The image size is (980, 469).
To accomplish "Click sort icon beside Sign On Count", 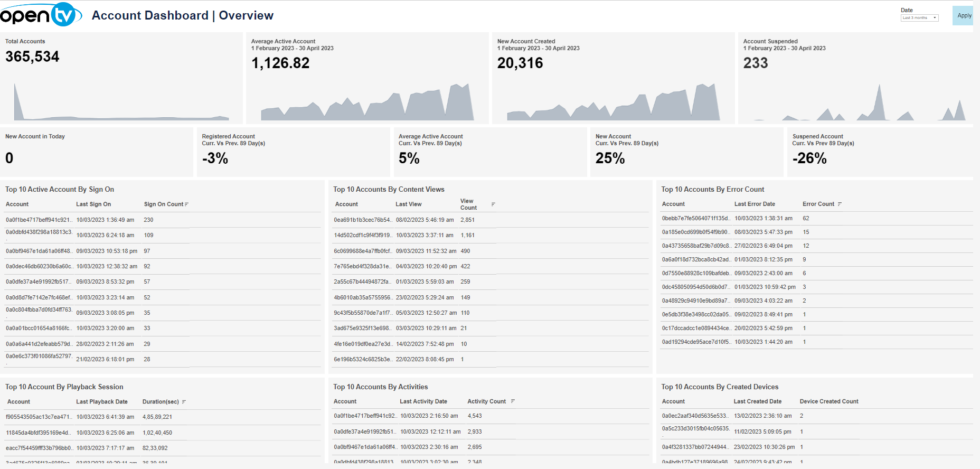I will 187,204.
